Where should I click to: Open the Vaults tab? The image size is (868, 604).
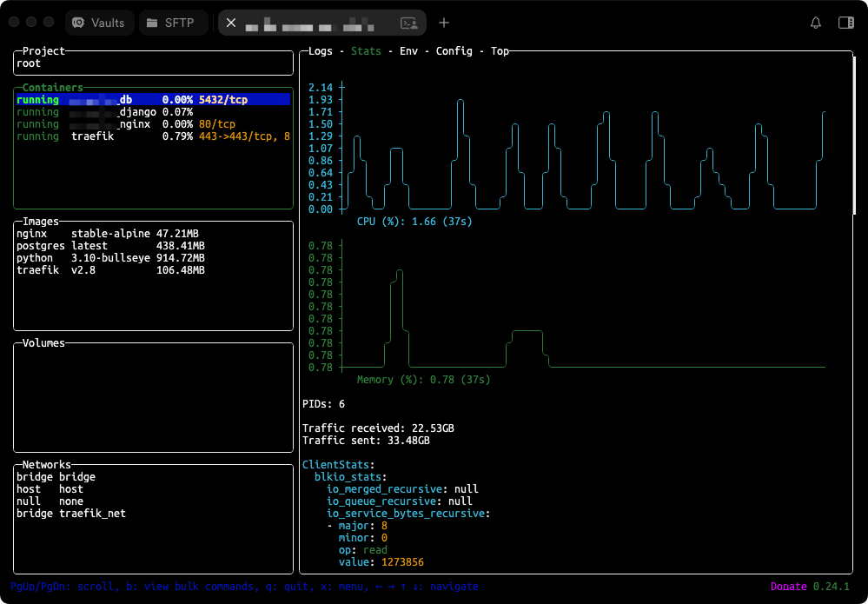pyautogui.click(x=99, y=23)
